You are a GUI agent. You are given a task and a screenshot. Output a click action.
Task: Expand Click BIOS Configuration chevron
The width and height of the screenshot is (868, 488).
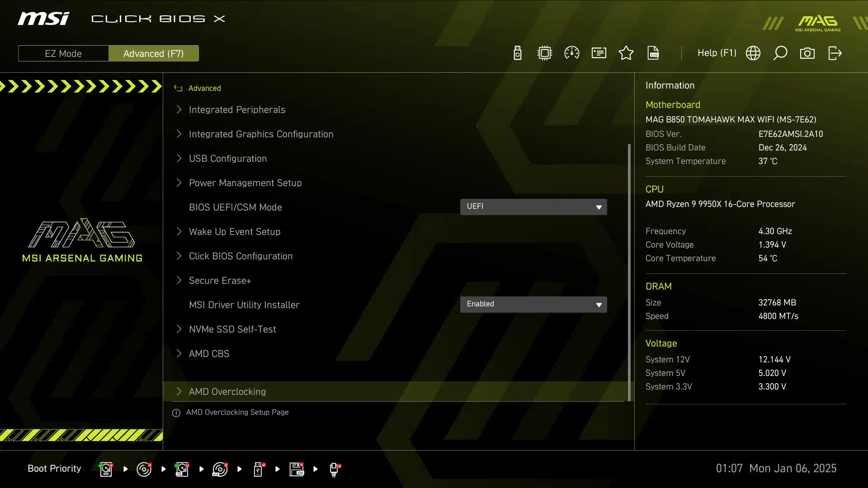pos(179,256)
